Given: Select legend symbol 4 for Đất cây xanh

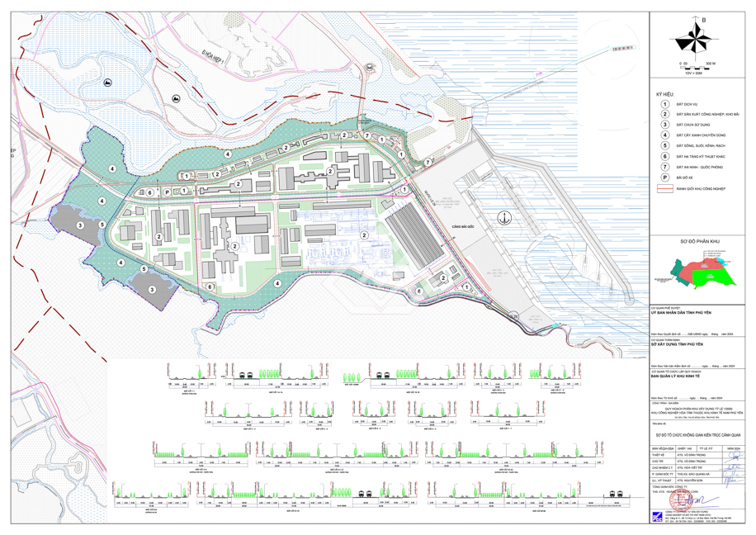Looking at the screenshot, I should pos(664,135).
